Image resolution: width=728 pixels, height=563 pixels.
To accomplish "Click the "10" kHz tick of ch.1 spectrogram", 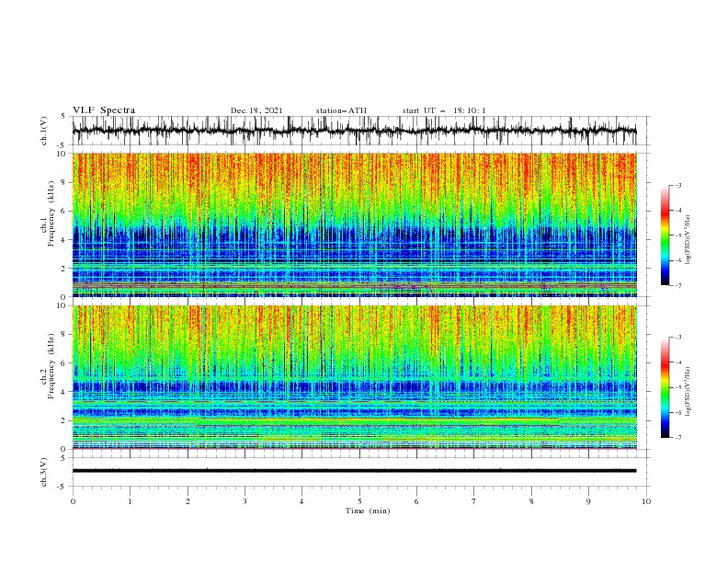I will click(62, 154).
